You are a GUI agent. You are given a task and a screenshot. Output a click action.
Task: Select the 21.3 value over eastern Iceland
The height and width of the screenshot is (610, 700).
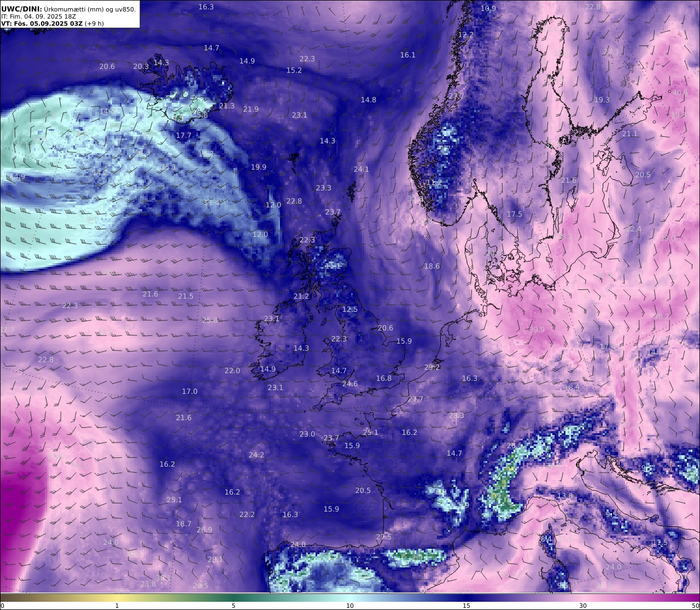pyautogui.click(x=227, y=106)
